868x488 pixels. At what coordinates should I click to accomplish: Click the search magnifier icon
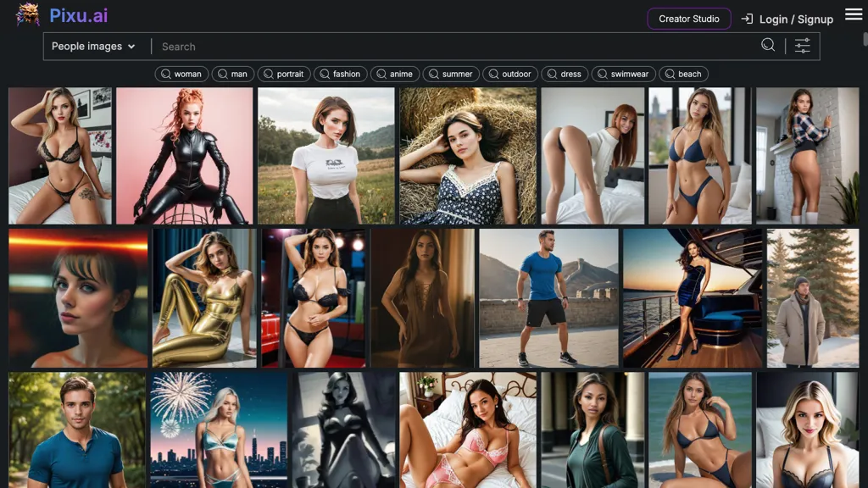point(767,46)
